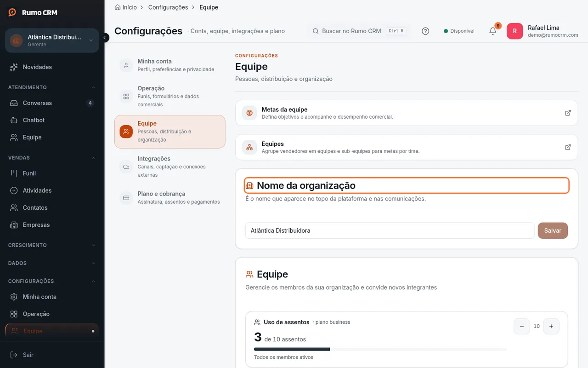The height and width of the screenshot is (368, 588).
Task: Click the organization name input field
Action: (390, 230)
